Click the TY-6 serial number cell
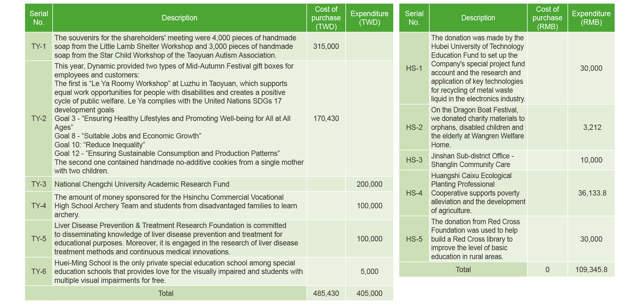The width and height of the screenshot is (644, 308). click(x=39, y=271)
